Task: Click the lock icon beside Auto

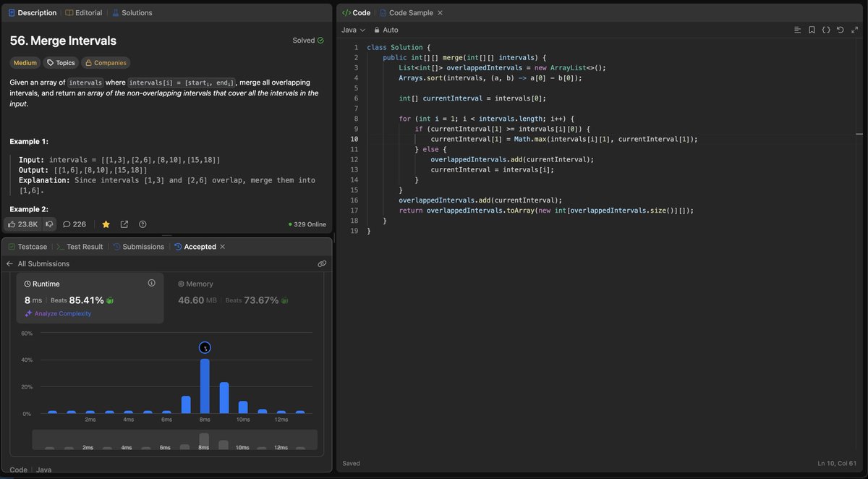Action: pos(376,30)
